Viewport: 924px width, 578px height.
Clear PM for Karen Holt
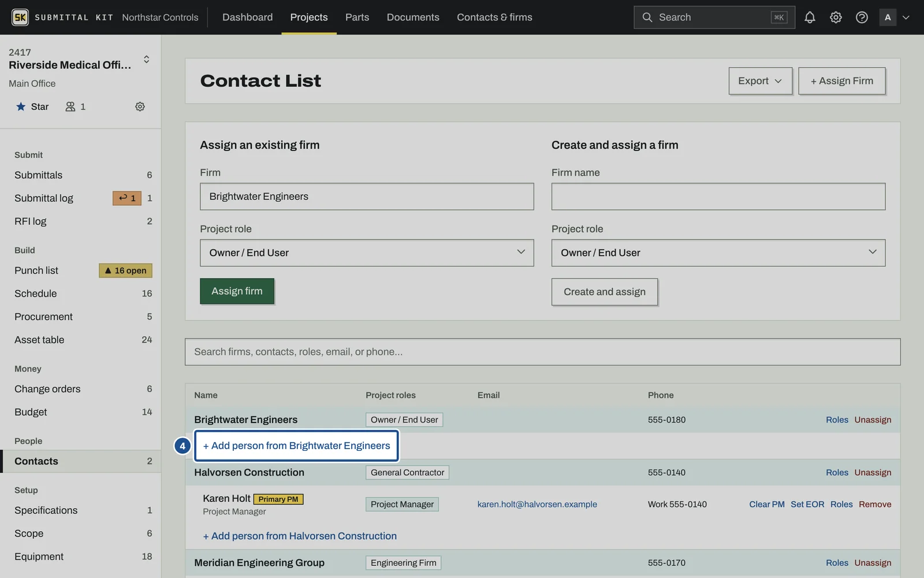point(767,504)
